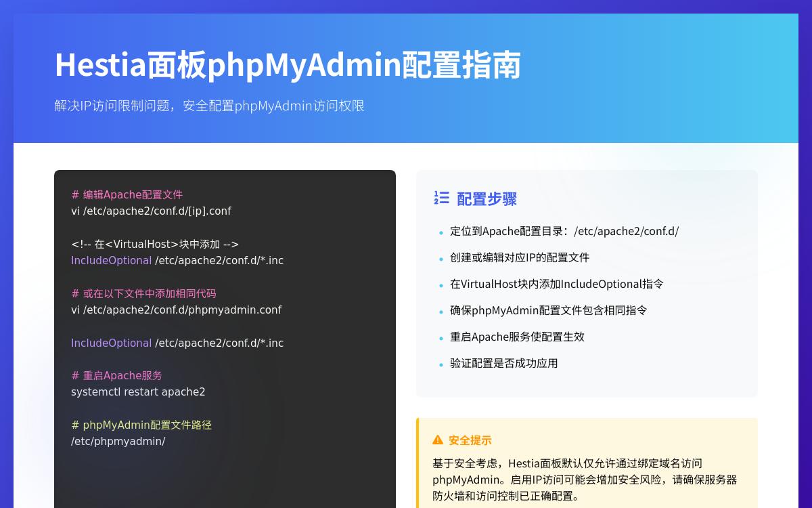Click the 安全提示 heading text
Screen dimensions: 812x508
[470, 440]
